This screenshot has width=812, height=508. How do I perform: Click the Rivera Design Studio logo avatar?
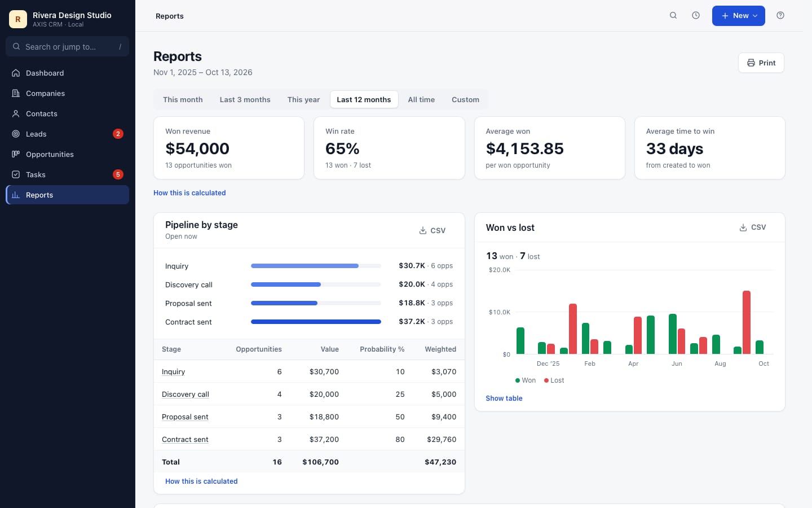pos(18,19)
